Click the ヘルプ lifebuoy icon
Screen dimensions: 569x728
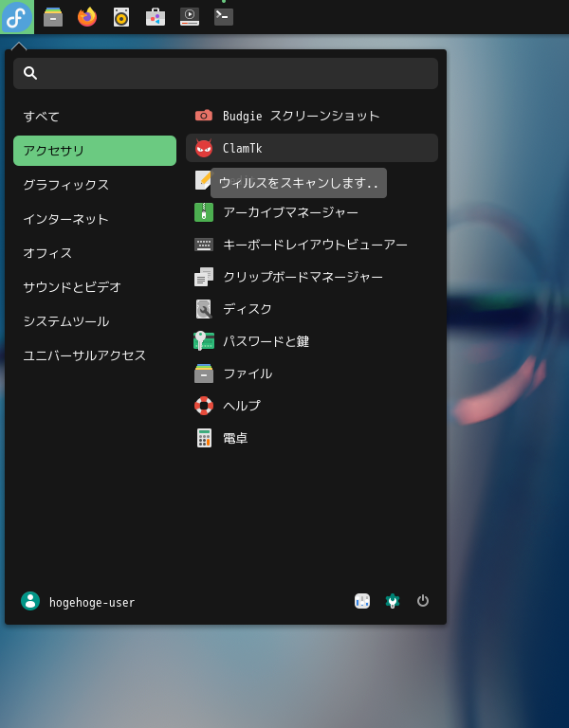pos(204,406)
